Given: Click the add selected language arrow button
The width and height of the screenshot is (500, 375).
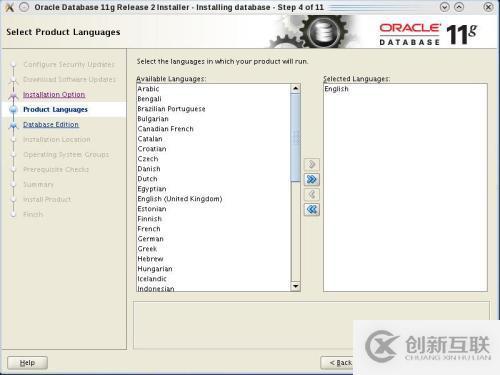Looking at the screenshot, I should pyautogui.click(x=312, y=164).
